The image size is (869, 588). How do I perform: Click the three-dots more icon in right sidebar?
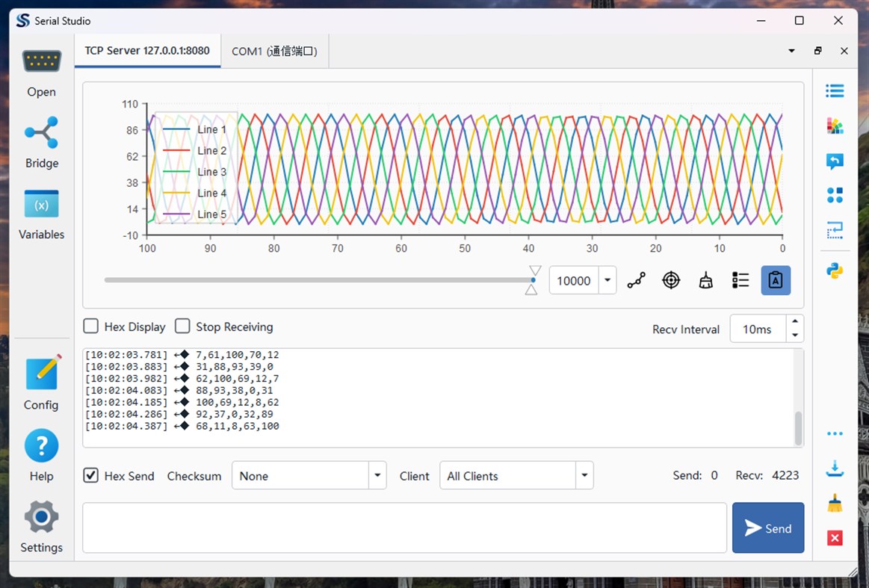point(835,434)
